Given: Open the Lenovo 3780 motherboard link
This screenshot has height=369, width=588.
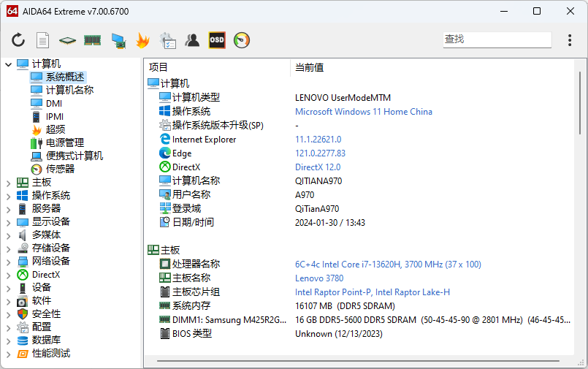Looking at the screenshot, I should [318, 278].
